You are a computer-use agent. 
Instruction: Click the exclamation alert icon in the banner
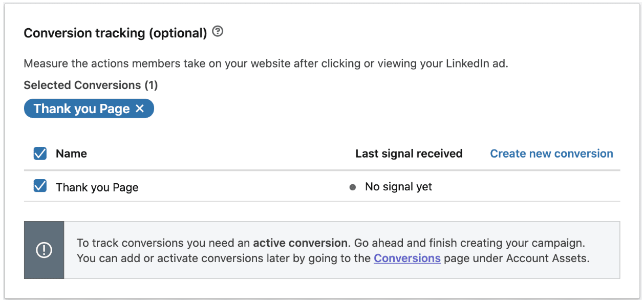pyautogui.click(x=44, y=250)
